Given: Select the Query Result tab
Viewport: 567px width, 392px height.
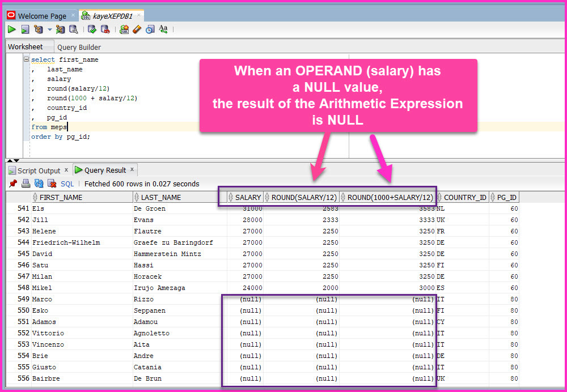Looking at the screenshot, I should click(x=105, y=170).
